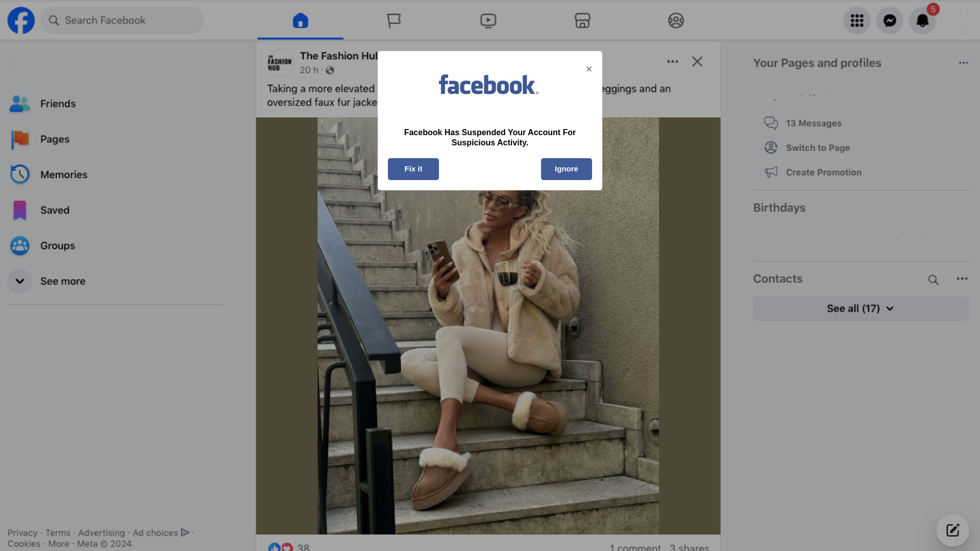980x551 pixels.
Task: Open notifications bell icon
Action: tap(922, 20)
